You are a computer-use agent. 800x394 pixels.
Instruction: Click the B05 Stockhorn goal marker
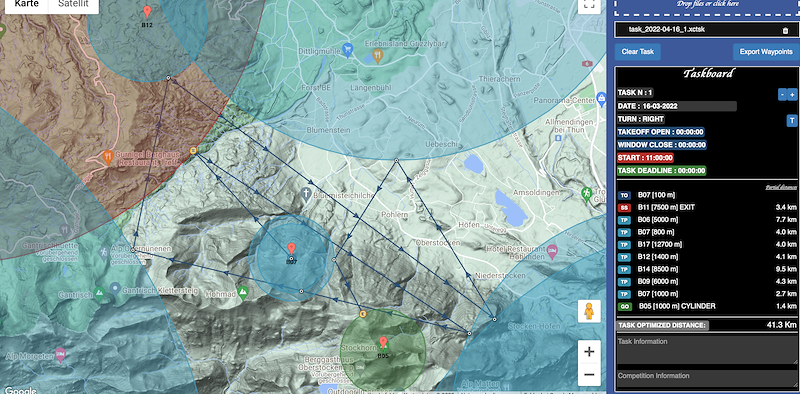click(x=383, y=343)
